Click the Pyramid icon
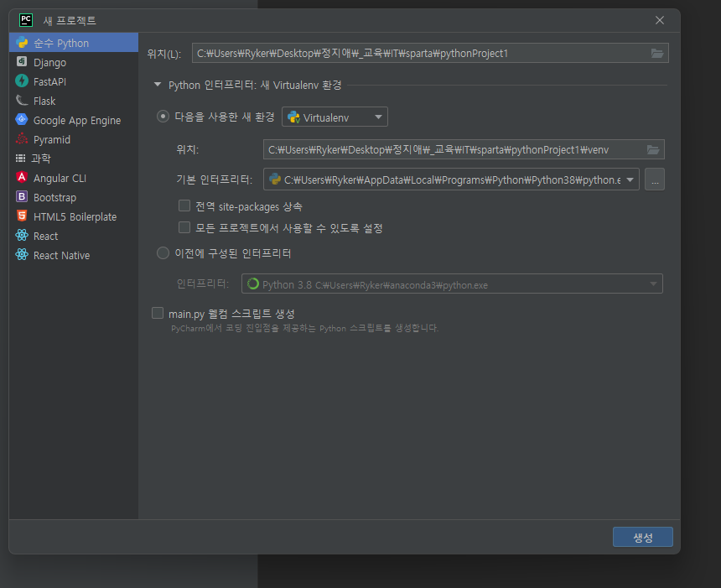 click(22, 139)
